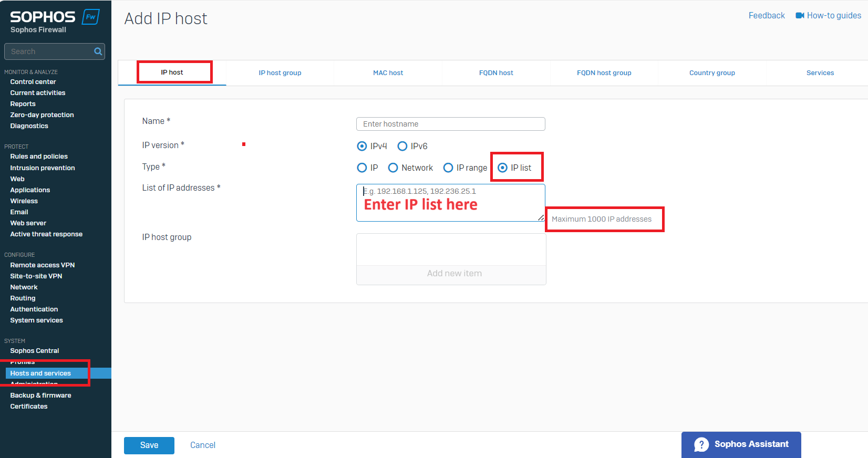Select the IPv4 radio button
Image resolution: width=868 pixels, height=458 pixels.
[x=362, y=146]
